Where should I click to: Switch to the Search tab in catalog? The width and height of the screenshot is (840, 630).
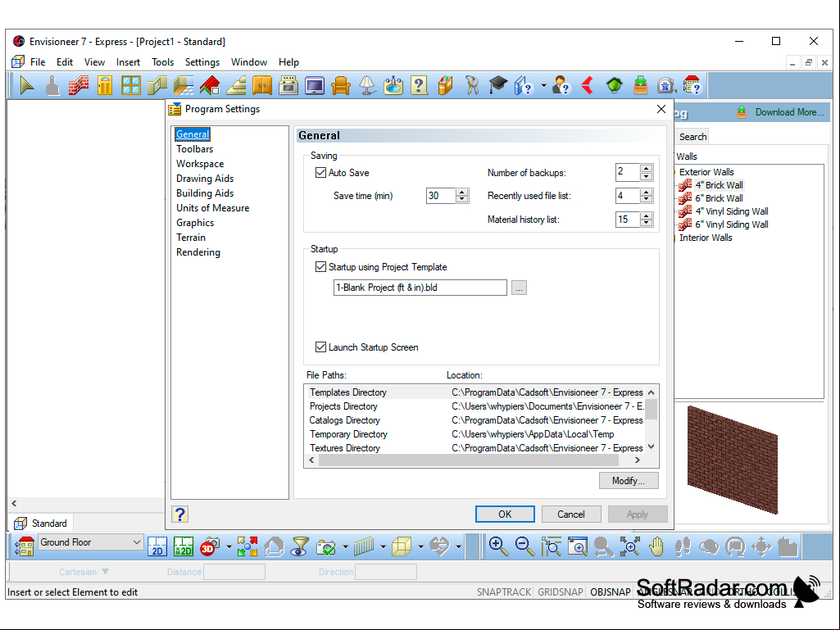692,137
